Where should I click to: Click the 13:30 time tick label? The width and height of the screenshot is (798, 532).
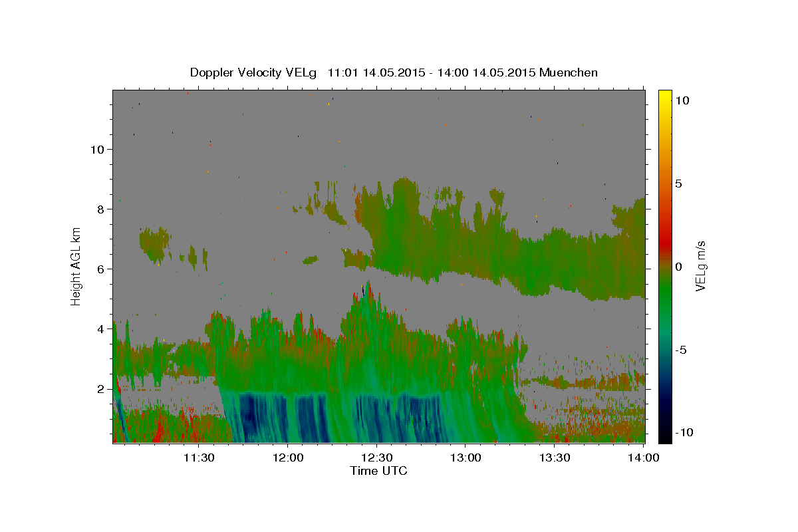tap(555, 458)
